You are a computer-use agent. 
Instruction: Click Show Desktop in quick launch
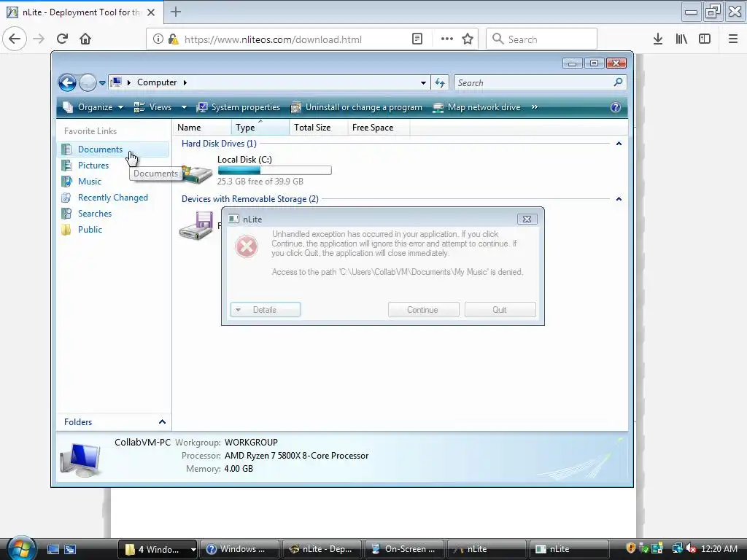click(53, 549)
